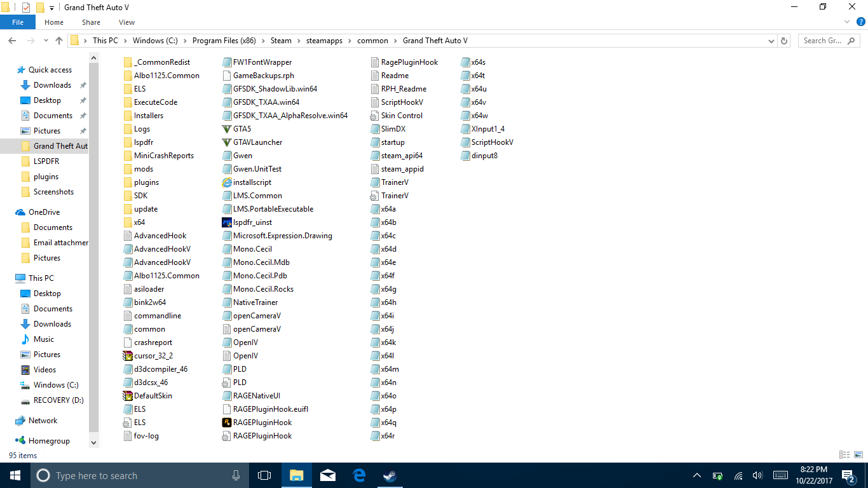Select the update folder icon

coord(128,209)
